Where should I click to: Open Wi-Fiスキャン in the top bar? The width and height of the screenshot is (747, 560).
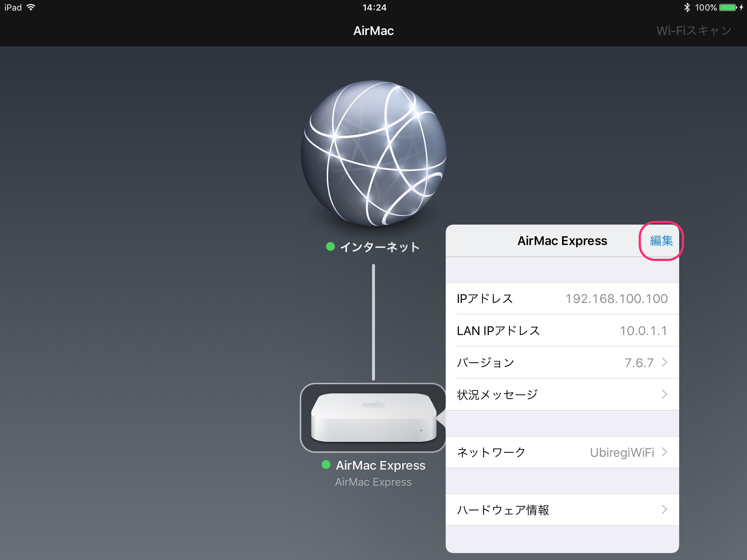click(694, 31)
